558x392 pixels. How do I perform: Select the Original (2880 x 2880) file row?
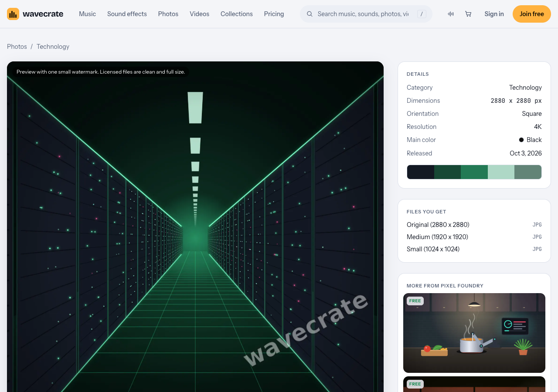474,225
